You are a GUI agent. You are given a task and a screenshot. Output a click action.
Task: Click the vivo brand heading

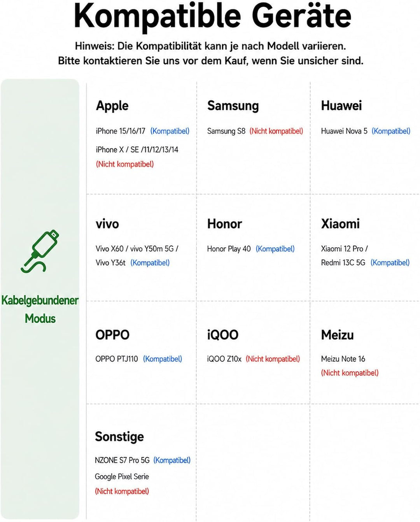[107, 224]
